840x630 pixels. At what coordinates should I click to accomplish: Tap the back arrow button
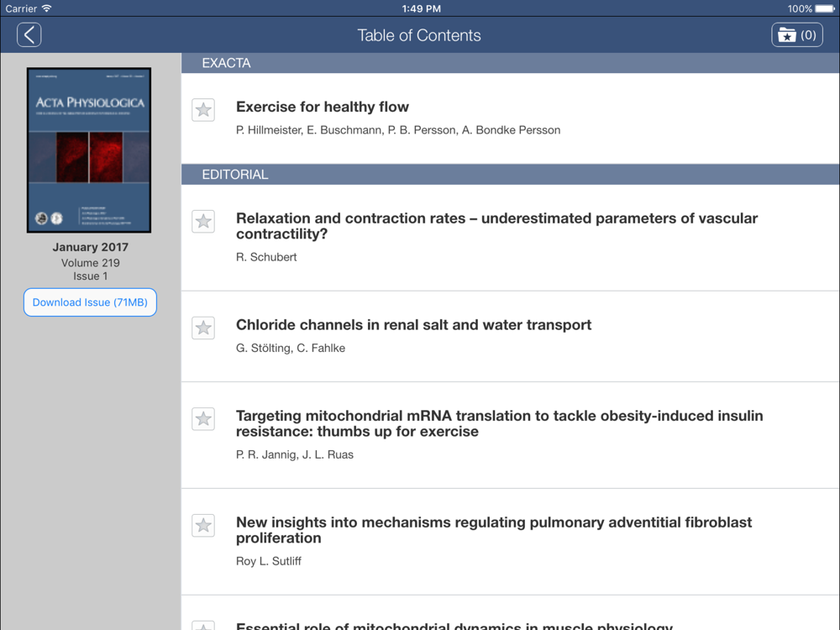[29, 34]
